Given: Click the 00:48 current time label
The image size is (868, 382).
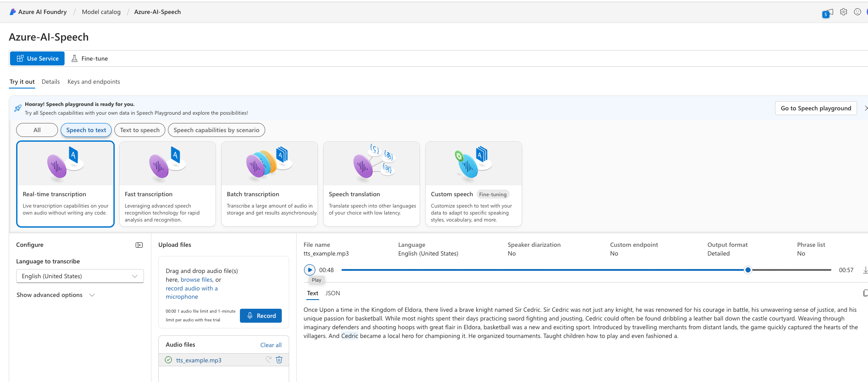Looking at the screenshot, I should click(326, 270).
